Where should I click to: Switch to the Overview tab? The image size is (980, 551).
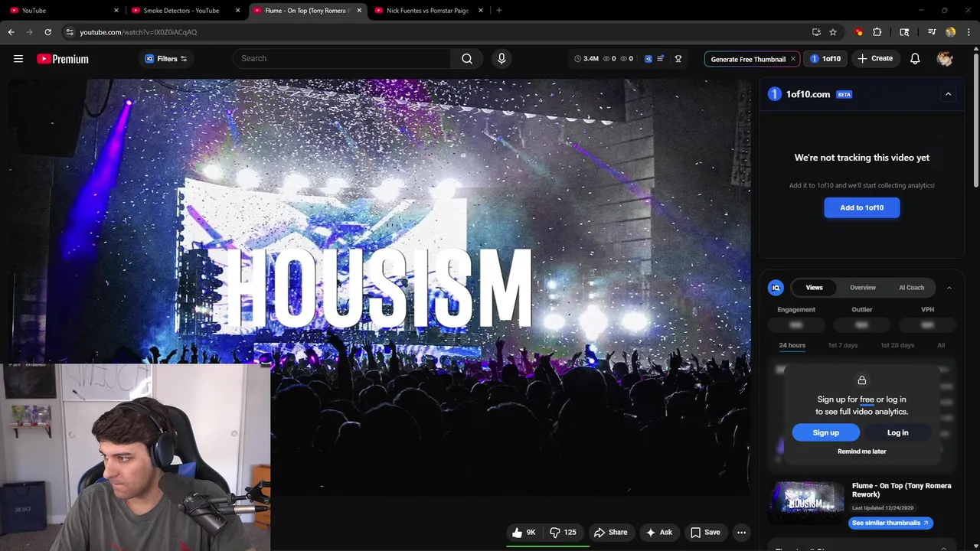863,288
